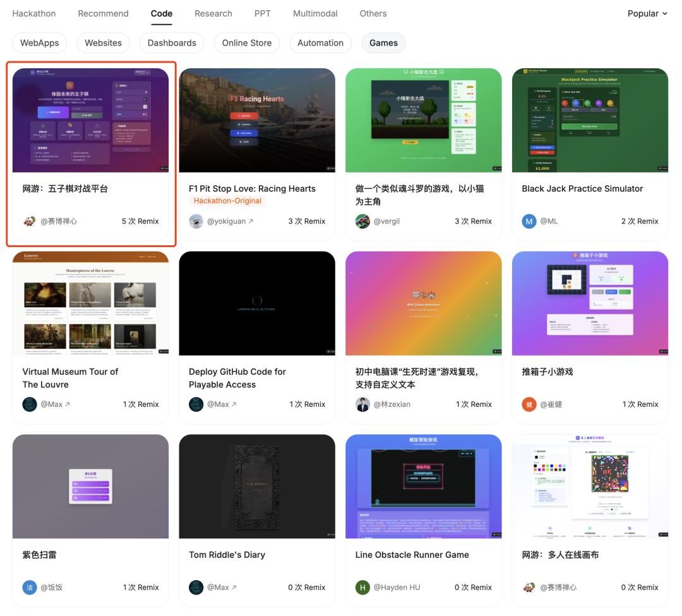Switch to the Research tab
The image size is (682, 616).
(213, 13)
